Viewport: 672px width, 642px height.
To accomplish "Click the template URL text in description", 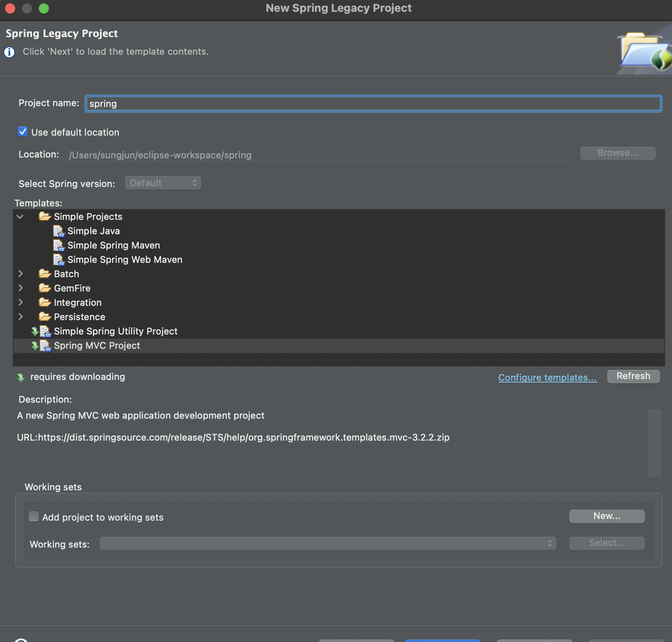I will point(233,437).
